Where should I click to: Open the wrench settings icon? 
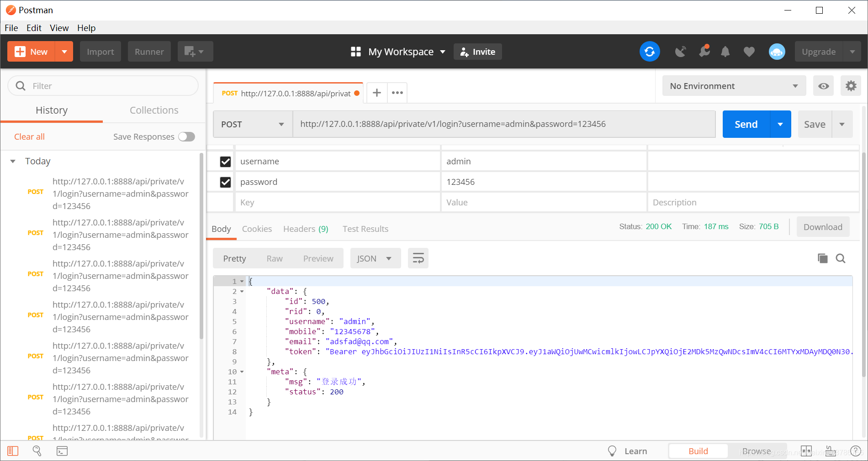point(704,51)
